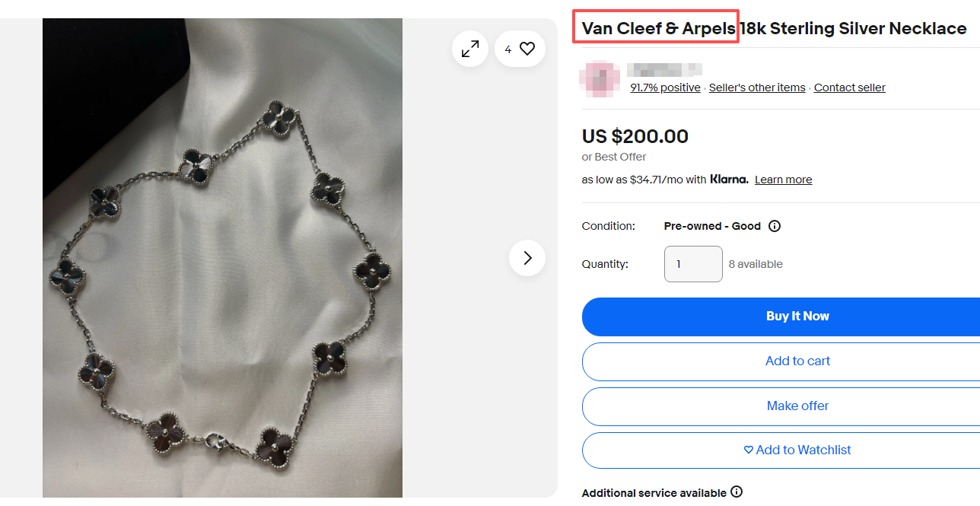Open the 91.7% positive feedback link
The height and width of the screenshot is (506, 980).
pyautogui.click(x=665, y=88)
